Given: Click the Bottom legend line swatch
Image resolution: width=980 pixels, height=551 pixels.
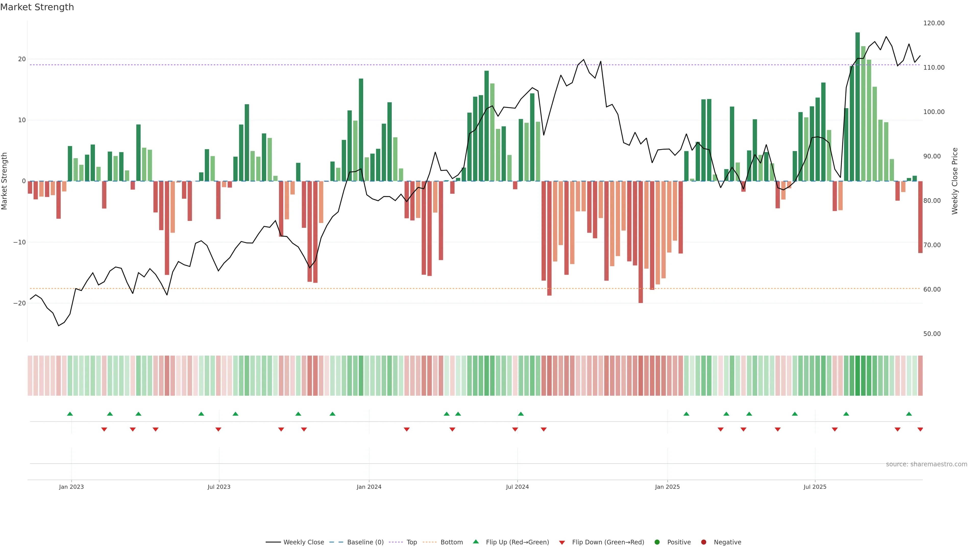Looking at the screenshot, I should [430, 542].
